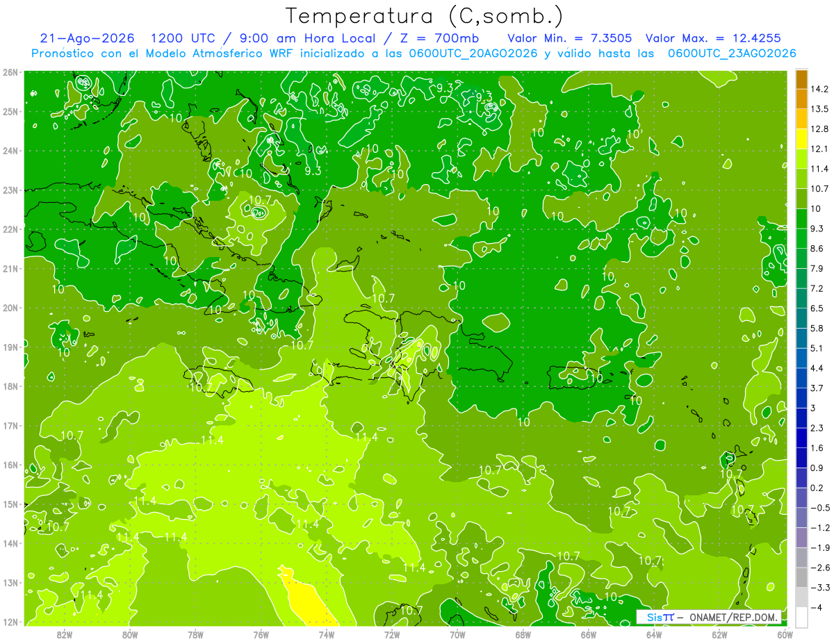Click the '76W' longitude axis label
834x644 pixels.
[261, 634]
